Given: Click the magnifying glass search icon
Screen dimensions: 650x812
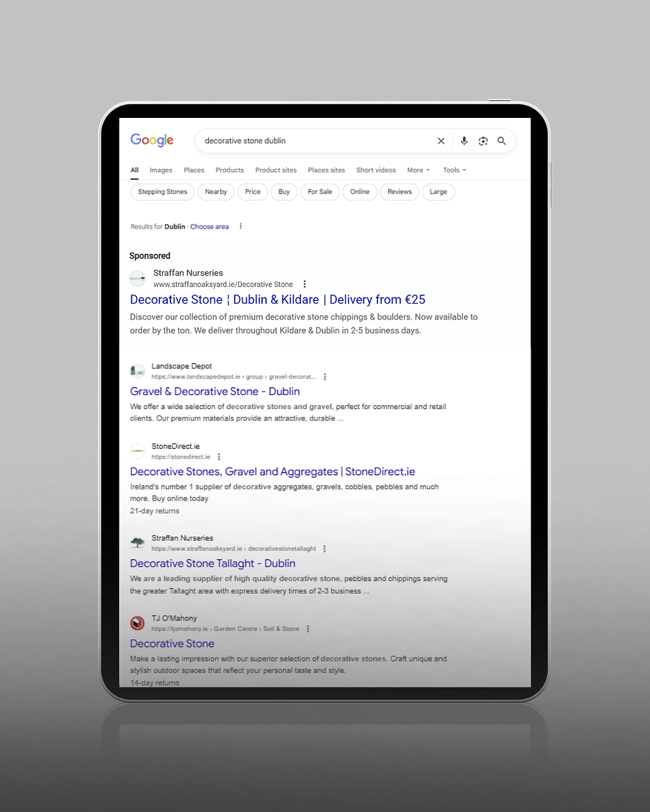Looking at the screenshot, I should 502,141.
